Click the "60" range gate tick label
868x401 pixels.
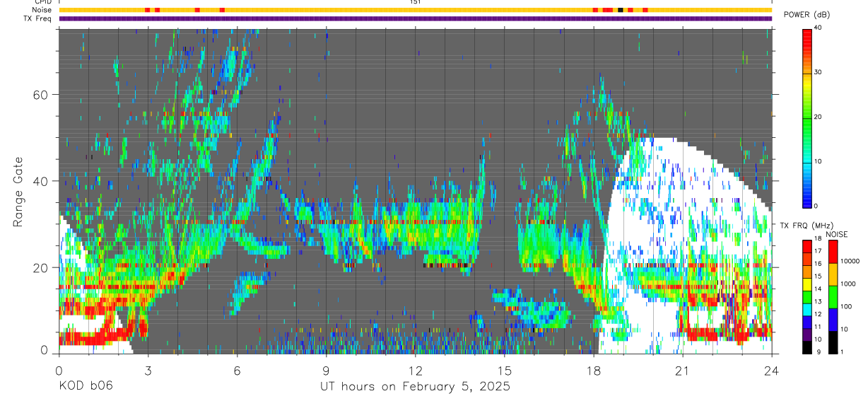(x=40, y=94)
